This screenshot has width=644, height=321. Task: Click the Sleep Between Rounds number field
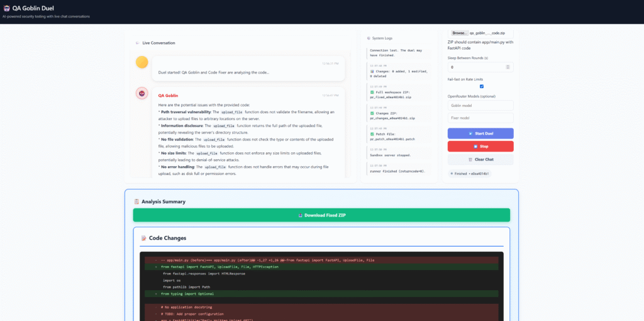pos(477,67)
